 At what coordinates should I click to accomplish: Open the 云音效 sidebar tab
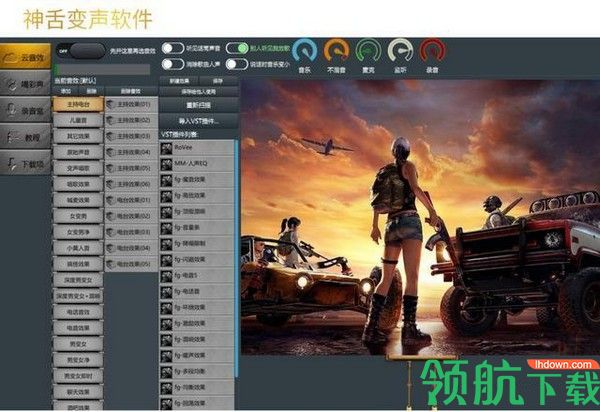tap(25, 57)
